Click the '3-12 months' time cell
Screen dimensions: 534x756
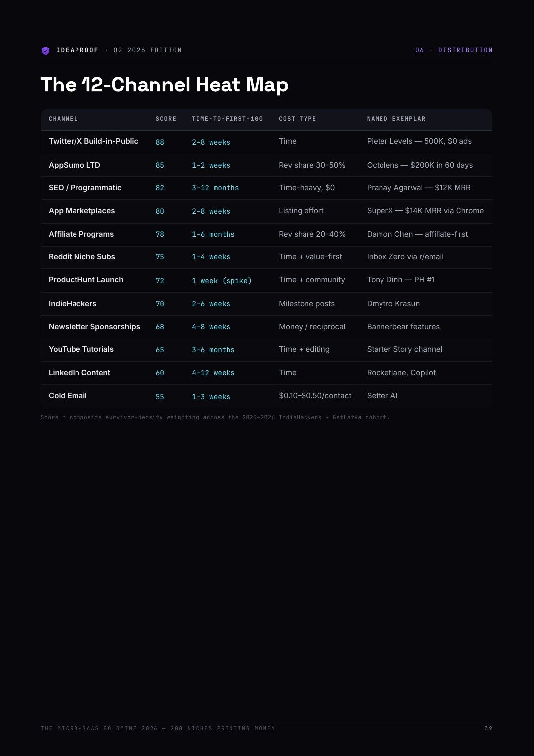pyautogui.click(x=216, y=188)
